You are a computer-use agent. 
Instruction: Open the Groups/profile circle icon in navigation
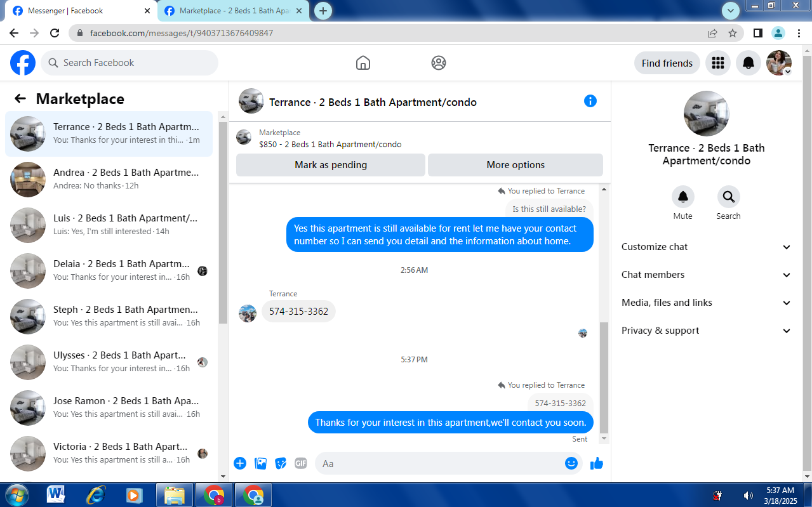439,63
